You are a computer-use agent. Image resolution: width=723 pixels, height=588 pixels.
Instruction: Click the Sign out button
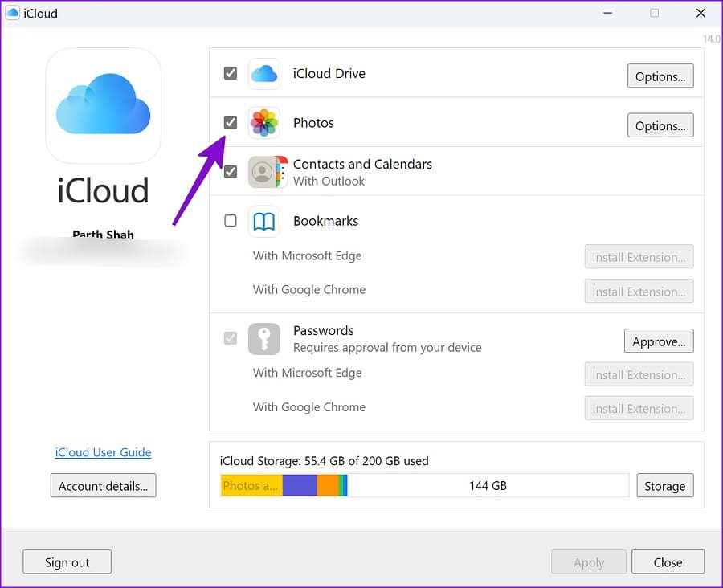[67, 562]
